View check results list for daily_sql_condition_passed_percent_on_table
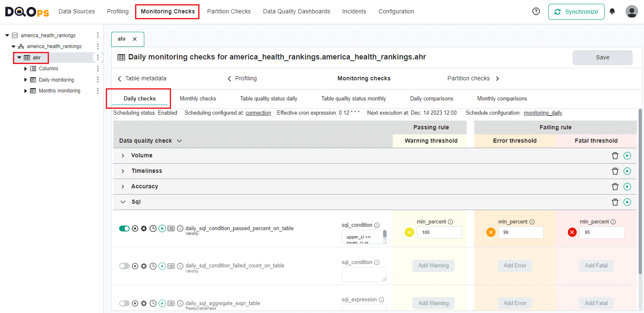 click(171, 228)
